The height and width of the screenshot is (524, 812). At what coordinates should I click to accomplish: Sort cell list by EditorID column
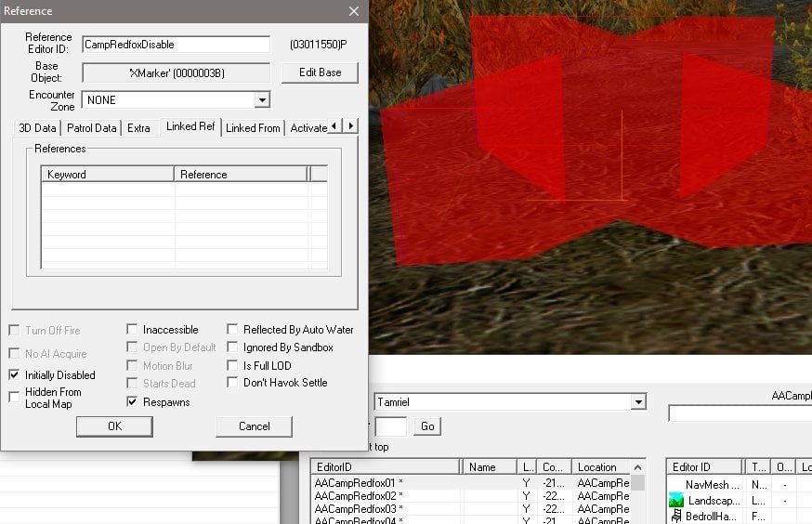[x=386, y=467]
